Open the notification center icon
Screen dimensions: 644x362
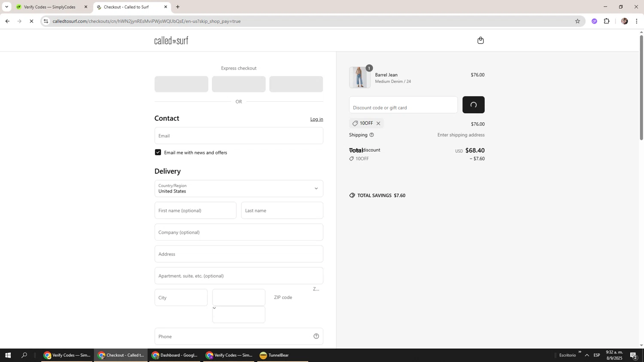pyautogui.click(x=634, y=355)
